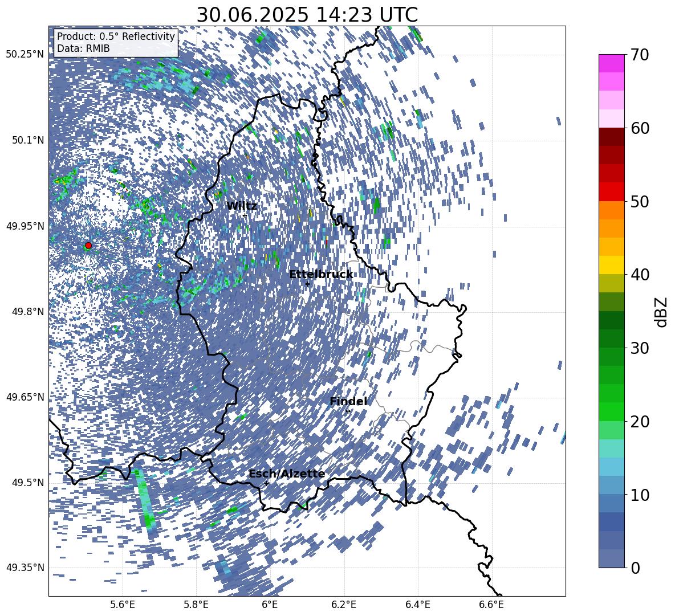Screen dimensions: 675x616
Task: Click the 6°E longitude label
Action: click(270, 605)
